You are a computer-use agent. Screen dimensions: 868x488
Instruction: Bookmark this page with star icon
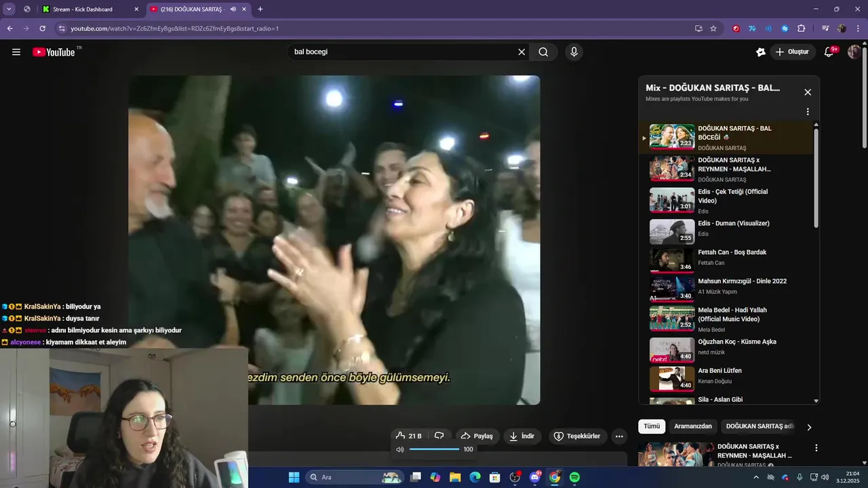coord(713,28)
